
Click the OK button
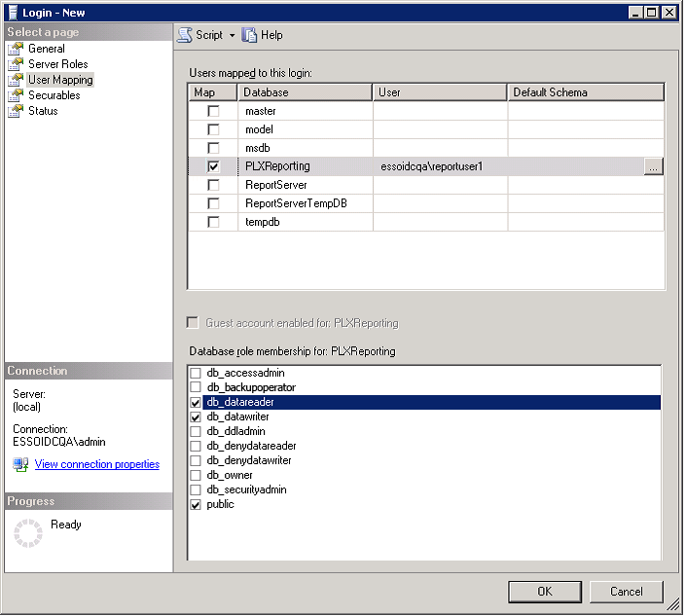click(x=545, y=592)
